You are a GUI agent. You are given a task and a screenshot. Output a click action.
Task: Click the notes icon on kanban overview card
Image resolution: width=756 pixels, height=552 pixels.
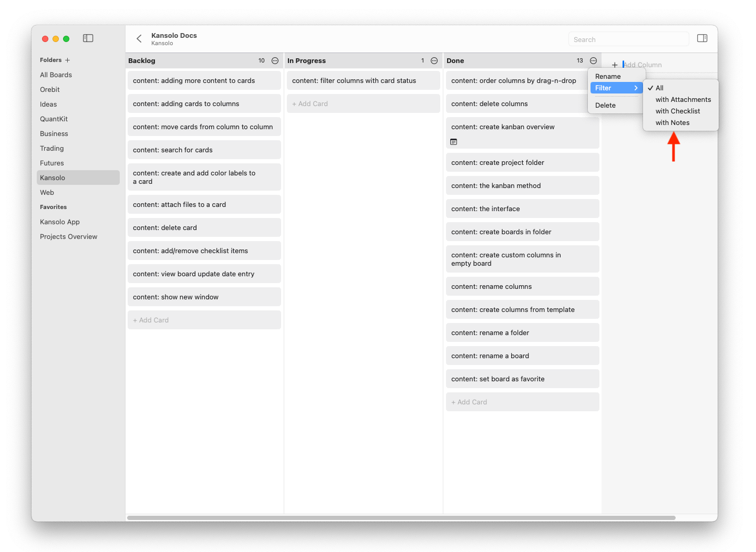tap(454, 142)
